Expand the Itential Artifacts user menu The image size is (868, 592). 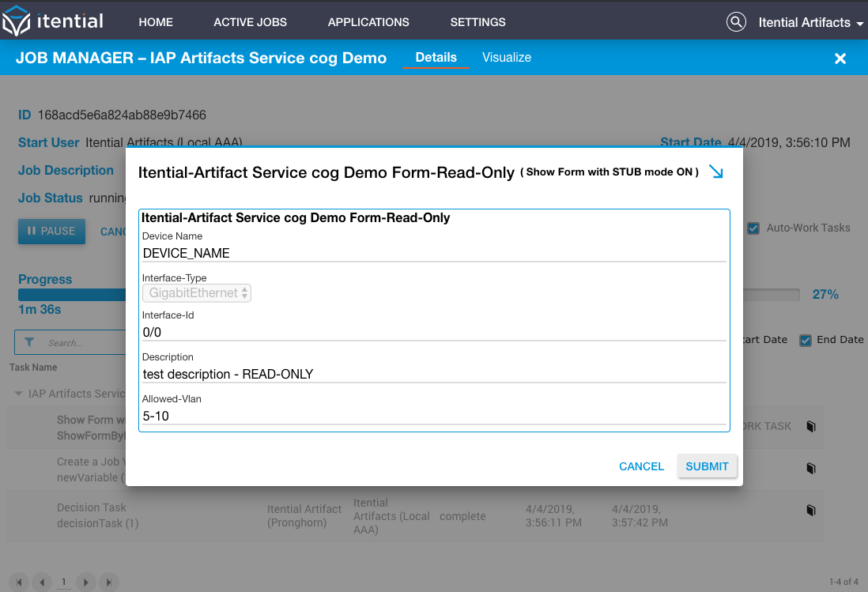pos(810,23)
